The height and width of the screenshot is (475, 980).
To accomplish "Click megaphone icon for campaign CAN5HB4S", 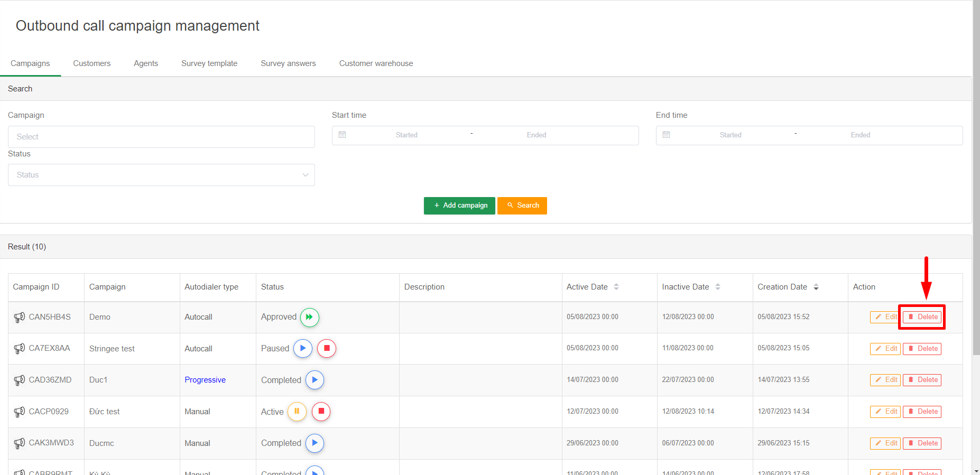I will (x=20, y=317).
